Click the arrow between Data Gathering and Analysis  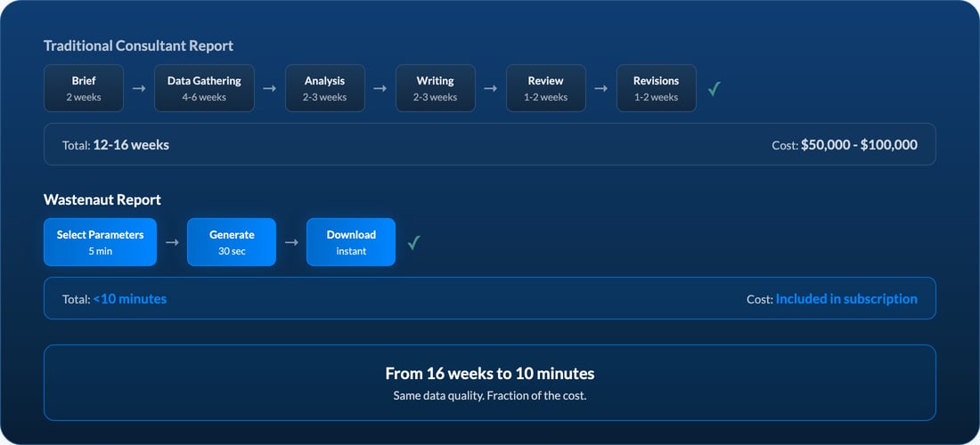(270, 89)
